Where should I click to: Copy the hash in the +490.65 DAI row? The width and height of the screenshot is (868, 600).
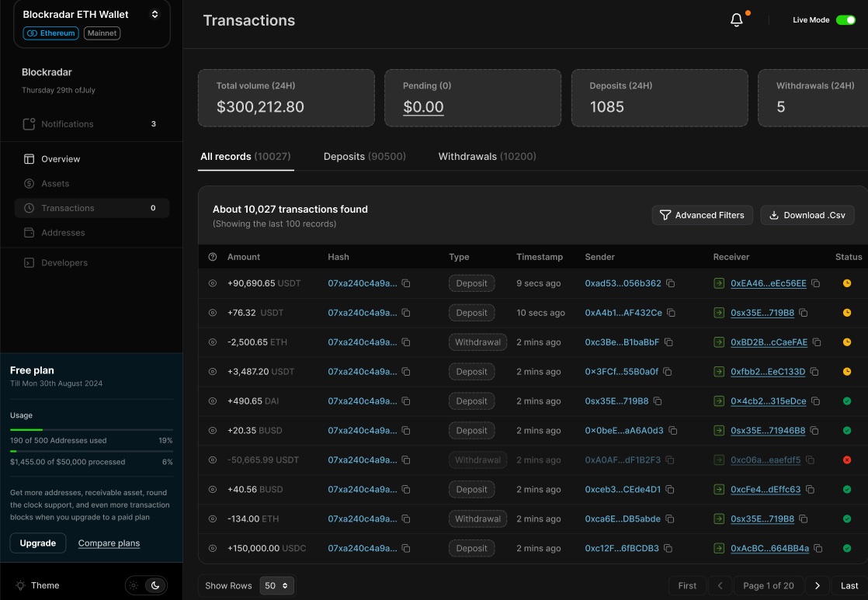tap(406, 401)
